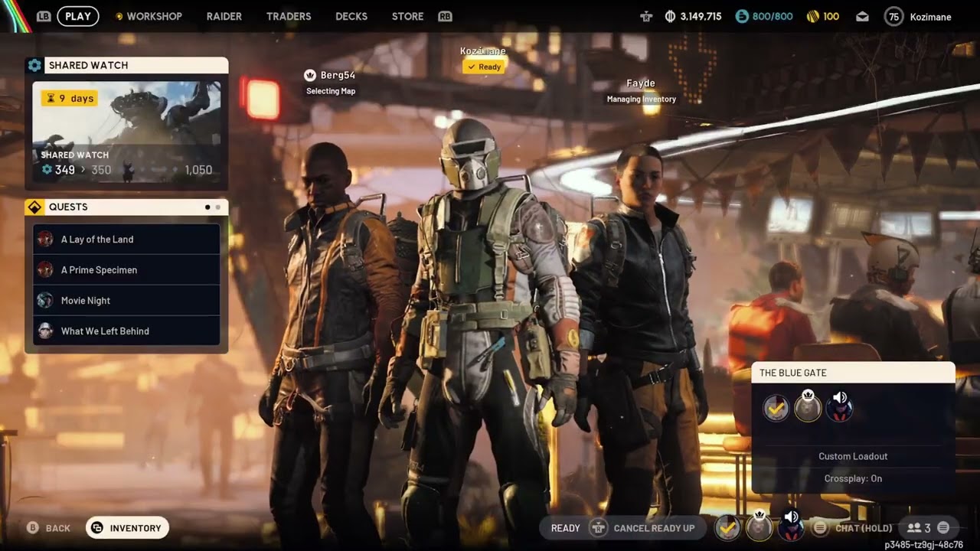Open the Shared Watch event thumbnail
Image resolution: width=980 pixels, height=551 pixels.
(126, 132)
